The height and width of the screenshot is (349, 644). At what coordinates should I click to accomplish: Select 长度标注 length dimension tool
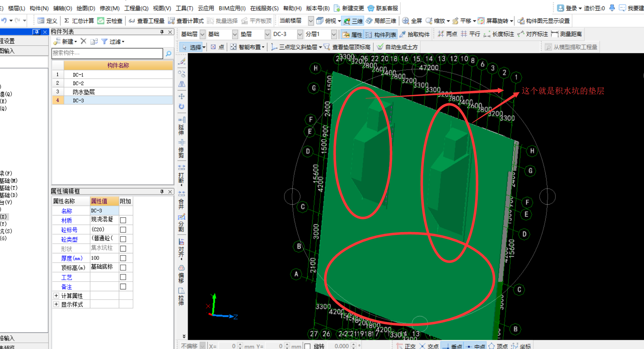click(499, 34)
